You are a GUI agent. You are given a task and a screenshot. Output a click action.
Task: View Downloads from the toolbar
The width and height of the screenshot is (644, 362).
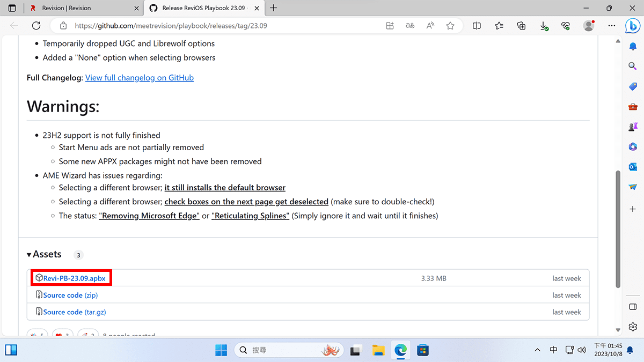[x=544, y=25]
